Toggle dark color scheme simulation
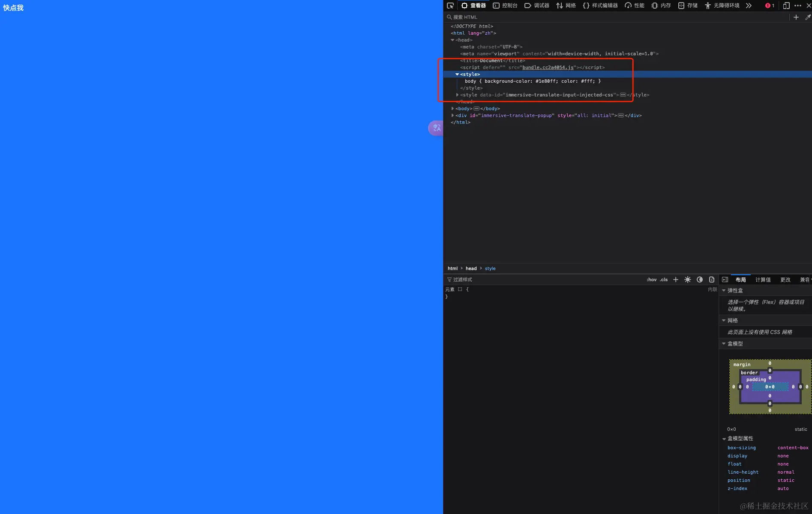812x514 pixels. click(x=700, y=280)
